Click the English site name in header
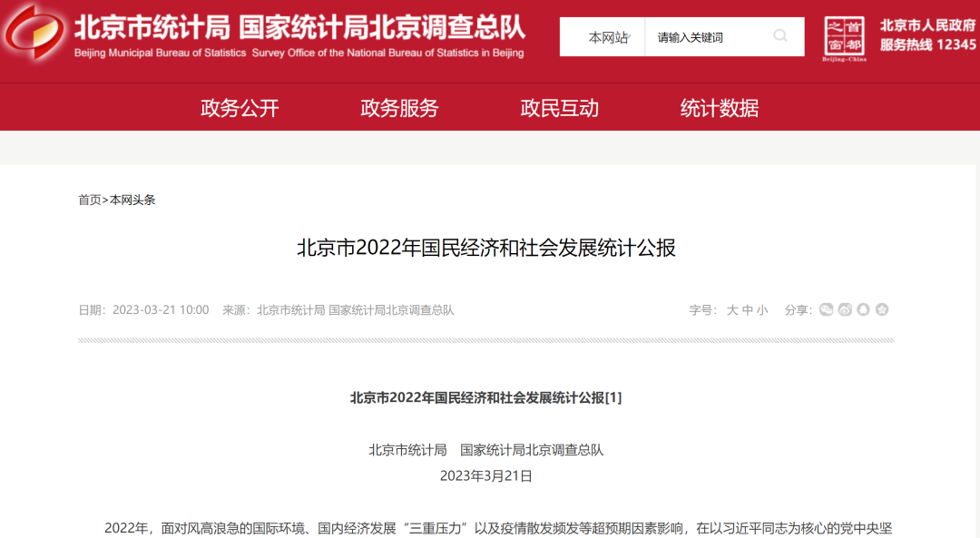Viewport: 980px width, 538px height. click(299, 54)
